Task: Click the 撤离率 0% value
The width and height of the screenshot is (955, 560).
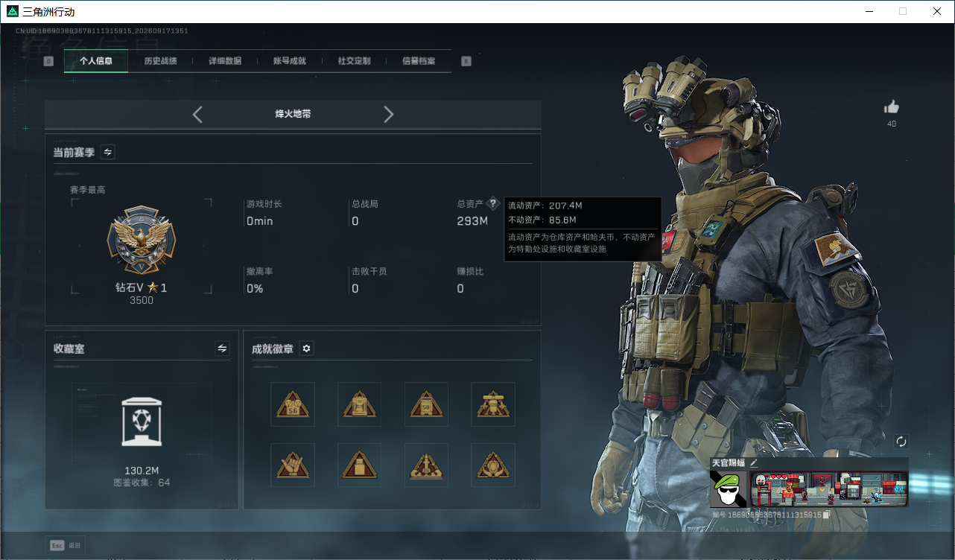Action: 255,289
